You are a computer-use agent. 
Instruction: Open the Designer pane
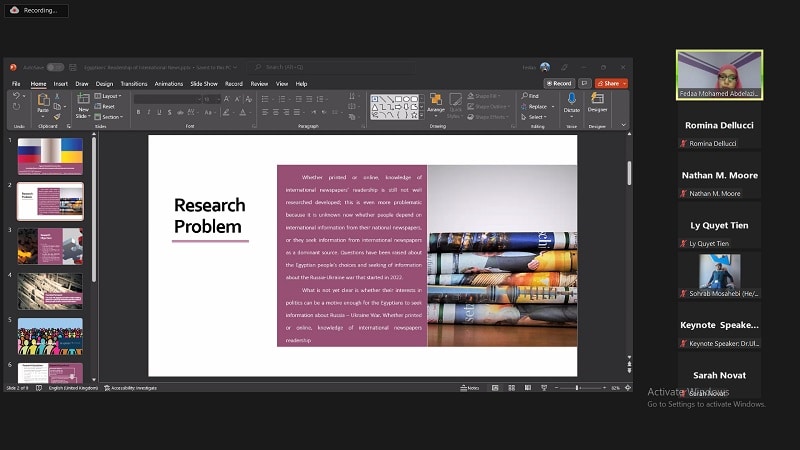point(597,99)
